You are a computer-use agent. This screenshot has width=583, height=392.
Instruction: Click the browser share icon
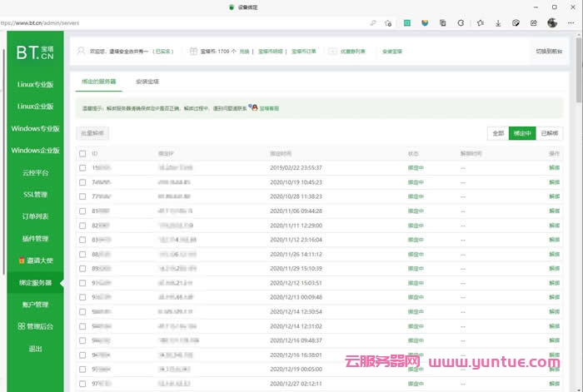[534, 23]
